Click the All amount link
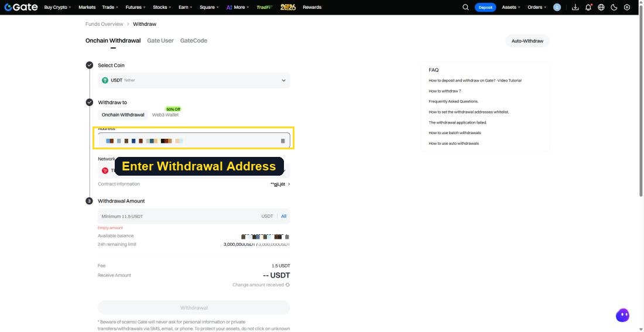The image size is (644, 332). pyautogui.click(x=283, y=216)
